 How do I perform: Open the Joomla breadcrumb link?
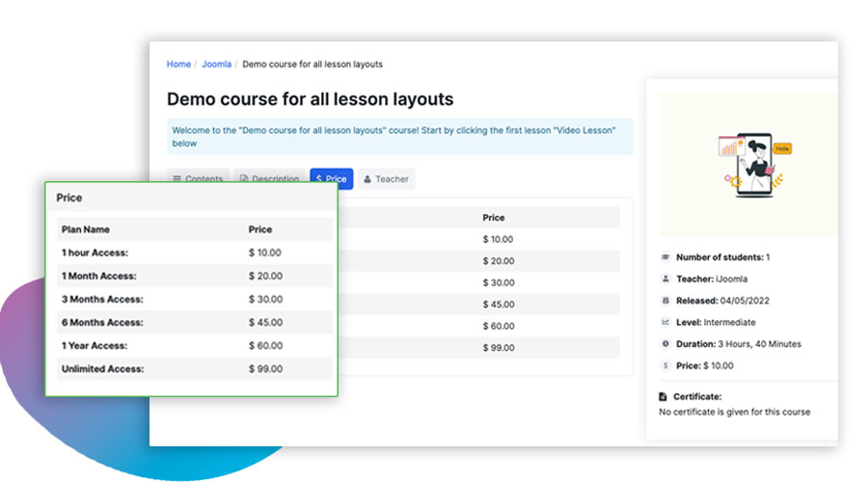point(216,65)
